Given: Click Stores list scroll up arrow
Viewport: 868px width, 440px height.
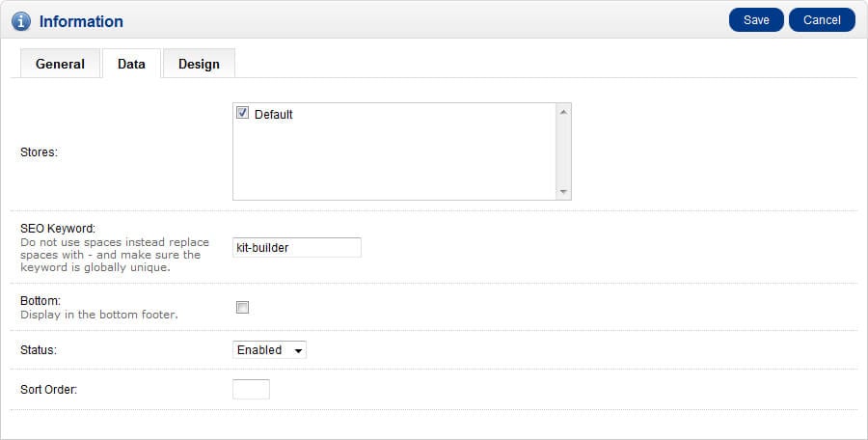Looking at the screenshot, I should point(563,112).
